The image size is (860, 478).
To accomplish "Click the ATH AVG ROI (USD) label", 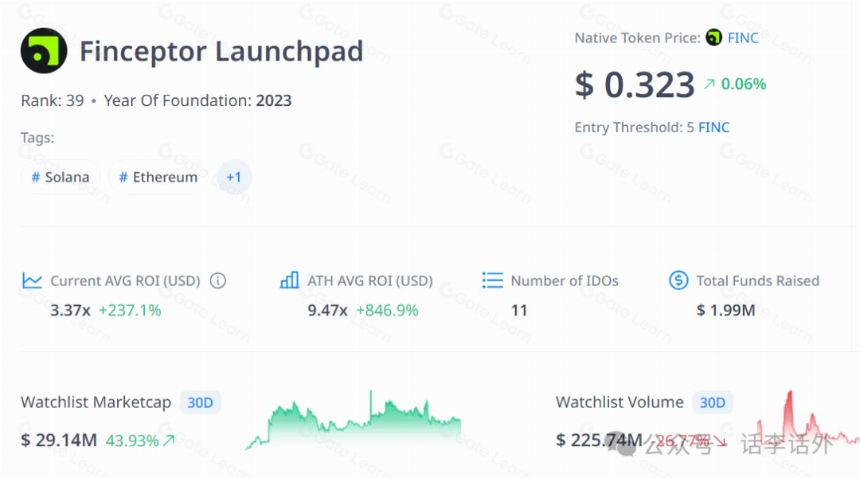I will pyautogui.click(x=370, y=281).
